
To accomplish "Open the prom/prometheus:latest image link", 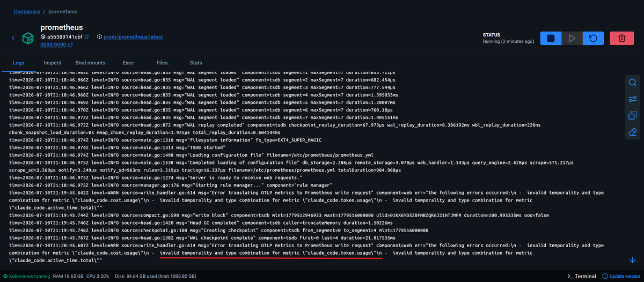I will 134,37.
